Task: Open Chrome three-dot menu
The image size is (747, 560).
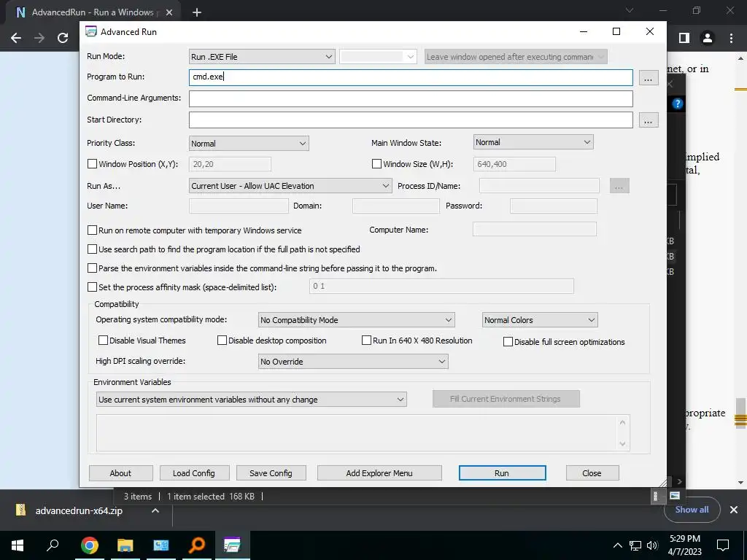Action: pos(731,38)
